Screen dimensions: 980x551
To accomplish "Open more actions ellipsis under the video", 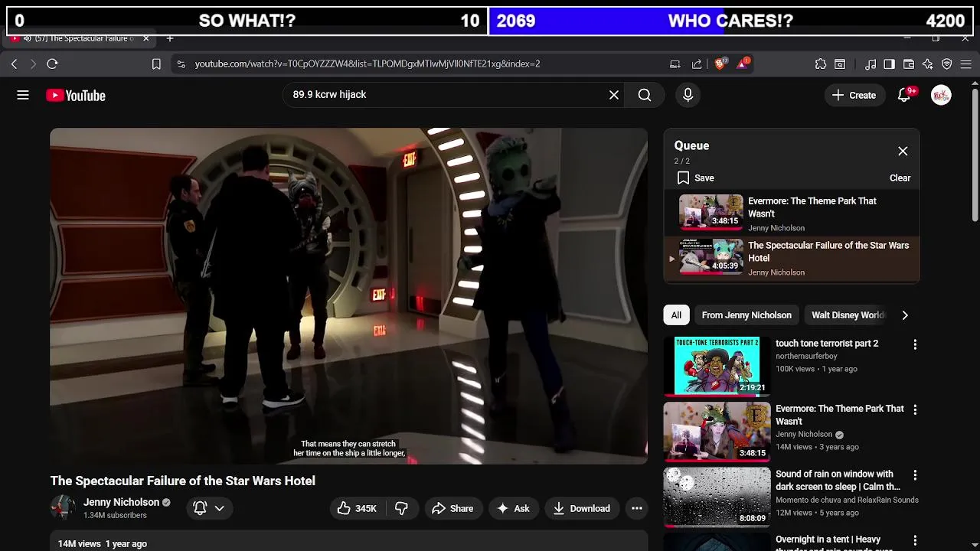I will (x=636, y=508).
